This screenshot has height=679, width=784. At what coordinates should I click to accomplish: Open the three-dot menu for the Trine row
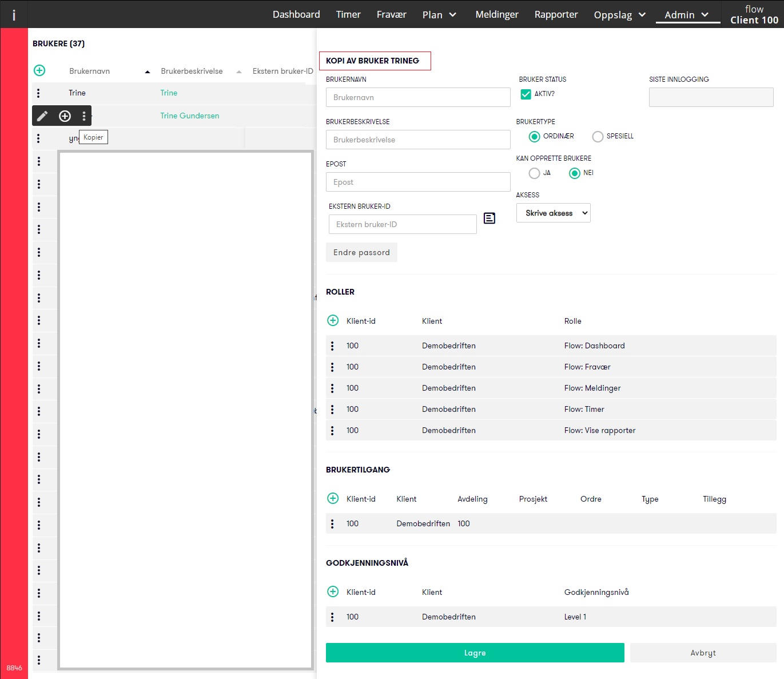click(x=38, y=93)
